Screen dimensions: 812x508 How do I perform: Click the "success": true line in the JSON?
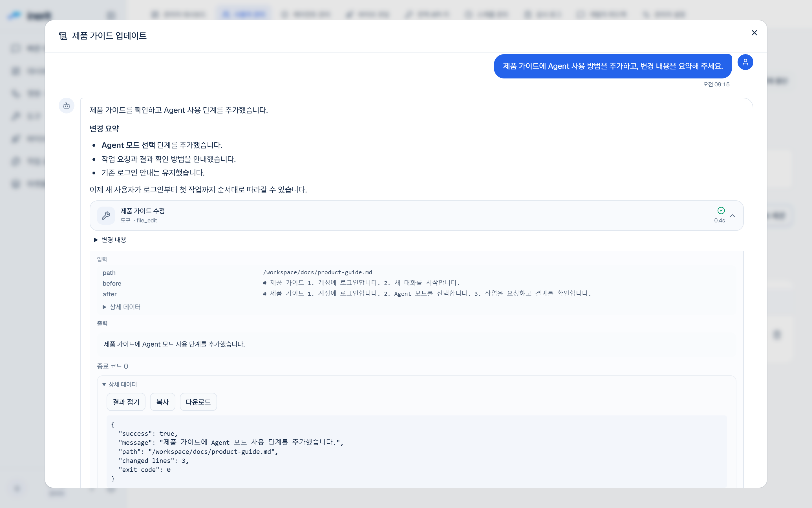pyautogui.click(x=148, y=434)
